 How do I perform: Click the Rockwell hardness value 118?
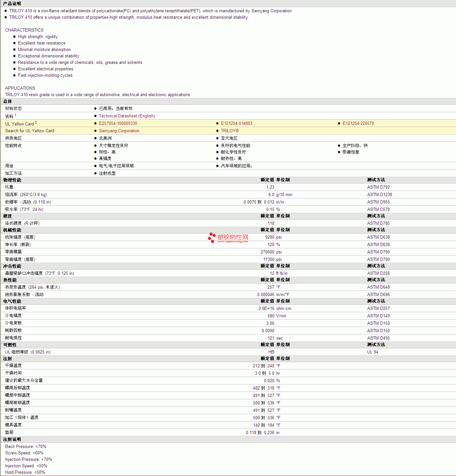(x=271, y=223)
